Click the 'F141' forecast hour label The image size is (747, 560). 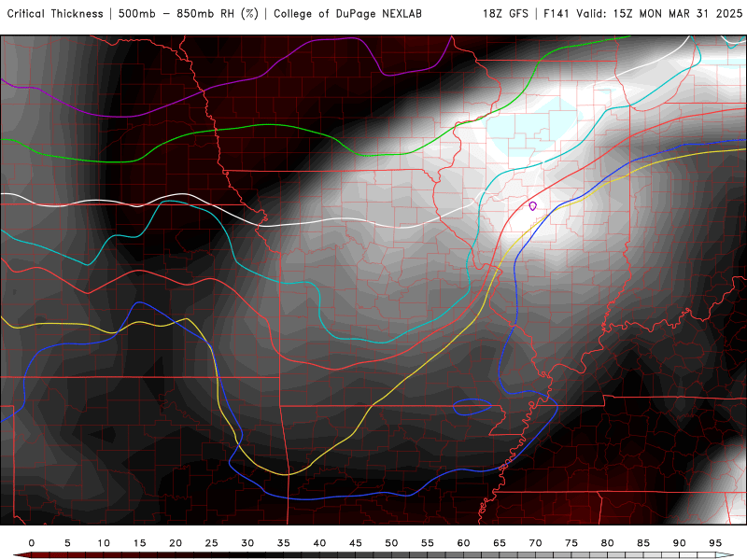click(557, 14)
